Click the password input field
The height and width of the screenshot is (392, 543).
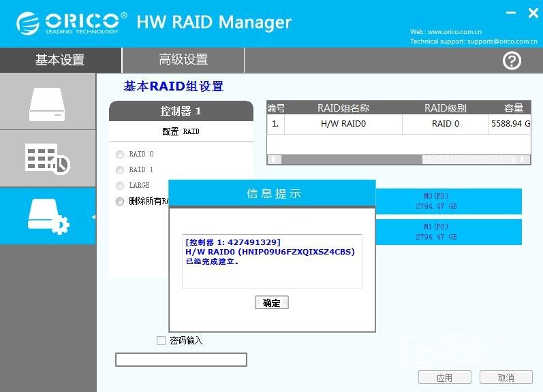[181, 359]
